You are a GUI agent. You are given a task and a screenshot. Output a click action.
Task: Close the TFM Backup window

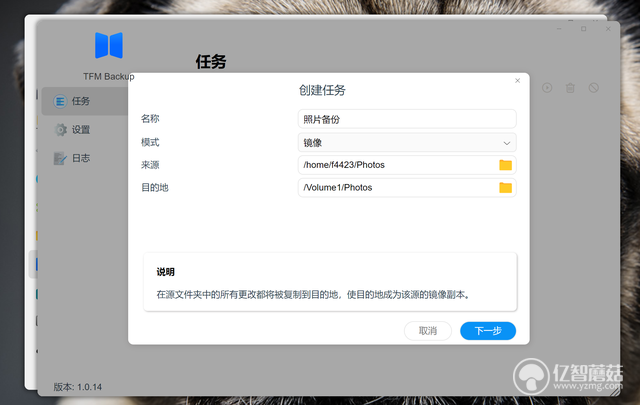[x=608, y=29]
